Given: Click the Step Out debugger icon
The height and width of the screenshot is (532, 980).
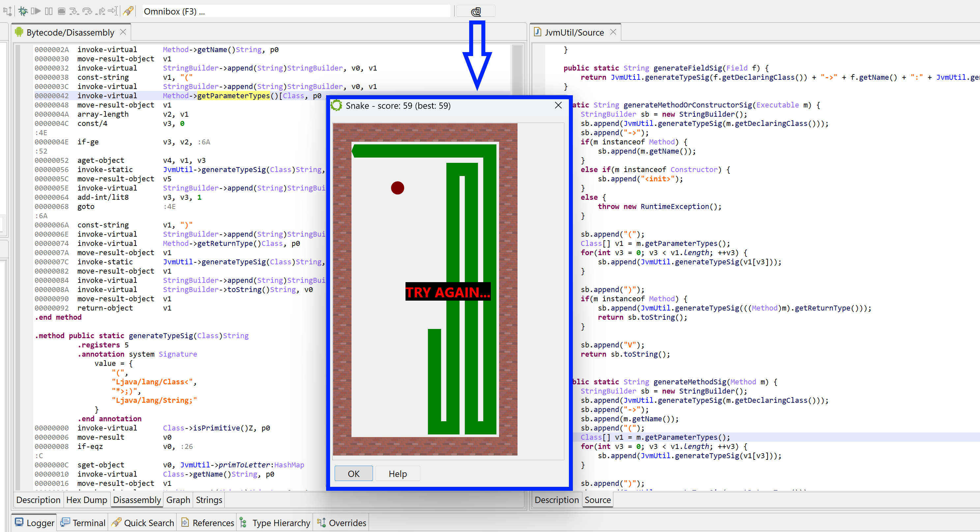Looking at the screenshot, I should (x=100, y=11).
